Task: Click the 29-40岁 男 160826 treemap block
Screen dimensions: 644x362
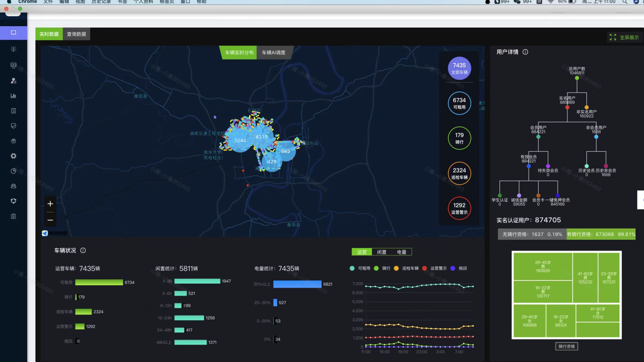Action: pyautogui.click(x=543, y=267)
